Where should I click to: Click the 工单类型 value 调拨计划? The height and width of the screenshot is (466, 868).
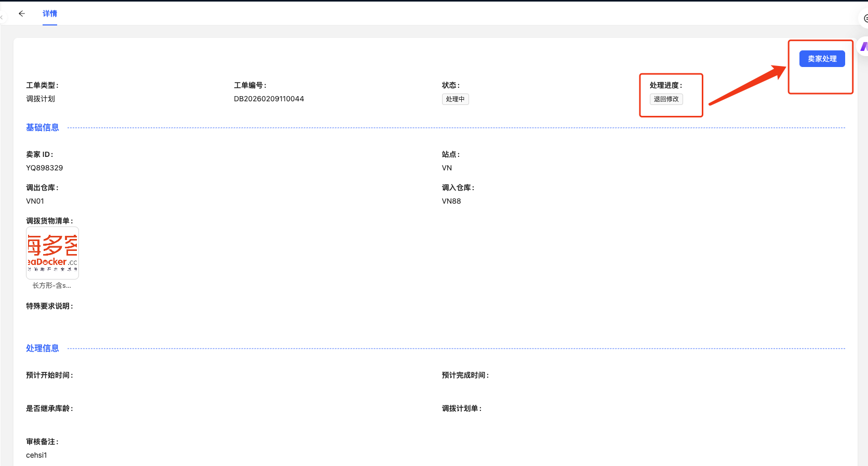click(41, 99)
